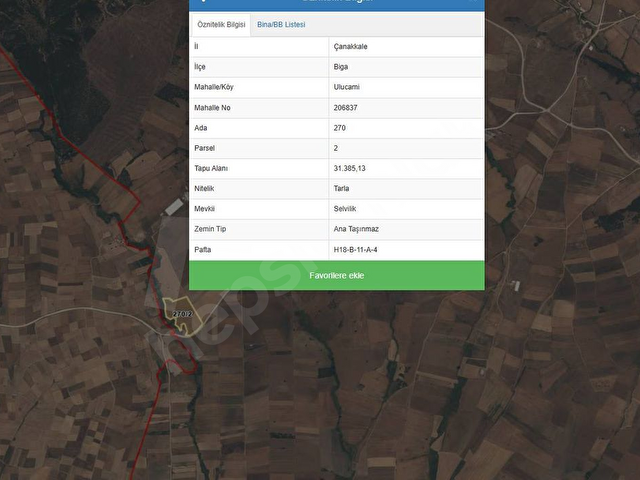Screen dimensions: 640x480
Task: Click the Zemin Tip row label
Action: (210, 229)
